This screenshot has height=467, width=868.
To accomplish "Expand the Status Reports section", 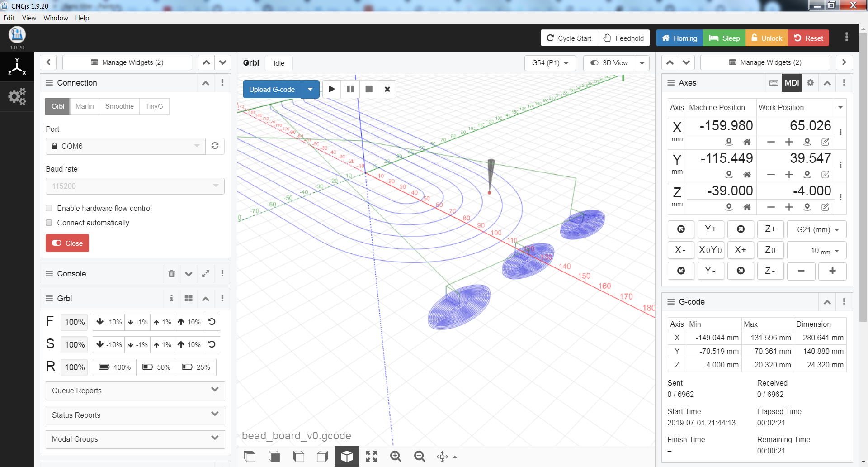I will (x=135, y=415).
